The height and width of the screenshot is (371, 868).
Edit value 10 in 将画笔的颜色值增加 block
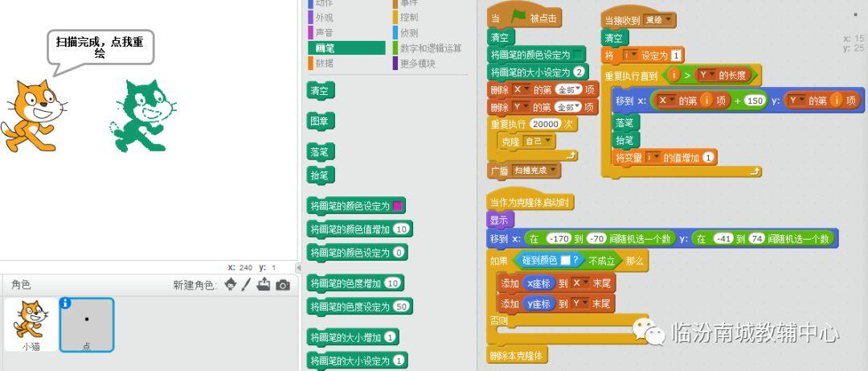(402, 229)
